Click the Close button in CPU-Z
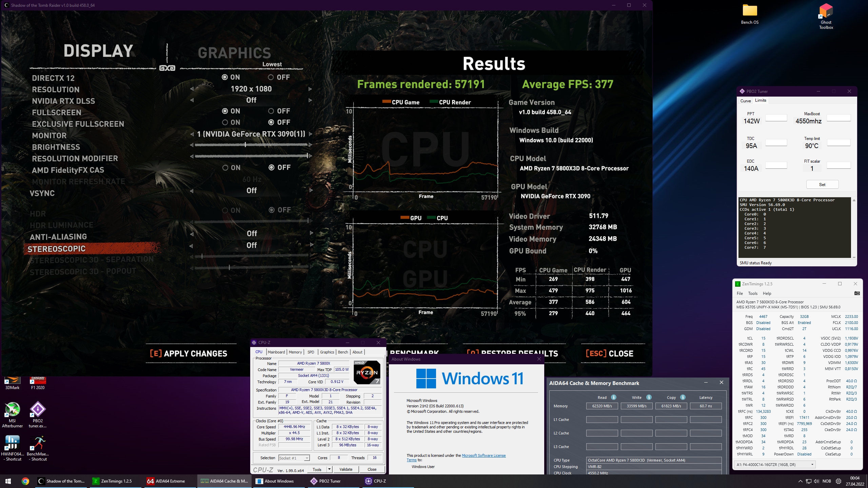868x488 pixels. pos(372,469)
